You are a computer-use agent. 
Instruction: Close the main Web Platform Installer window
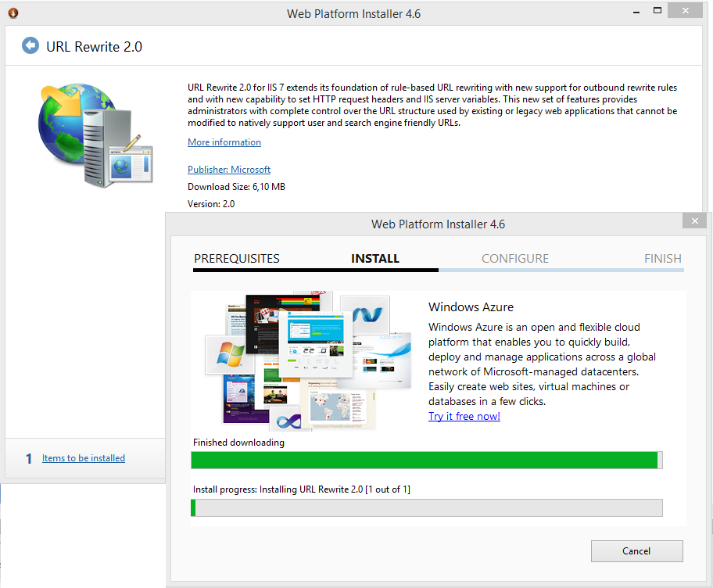pyautogui.click(x=686, y=10)
